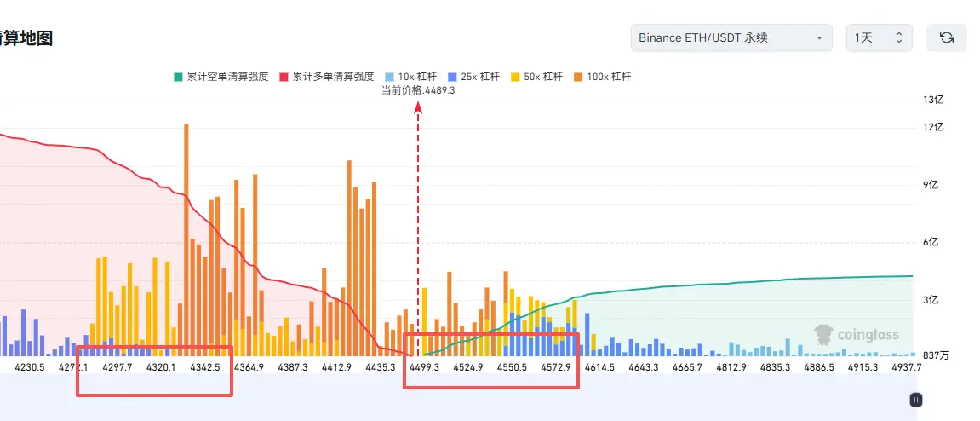Click the 4320.1 price axis label
Screen dimensions: 980x421
tap(161, 367)
